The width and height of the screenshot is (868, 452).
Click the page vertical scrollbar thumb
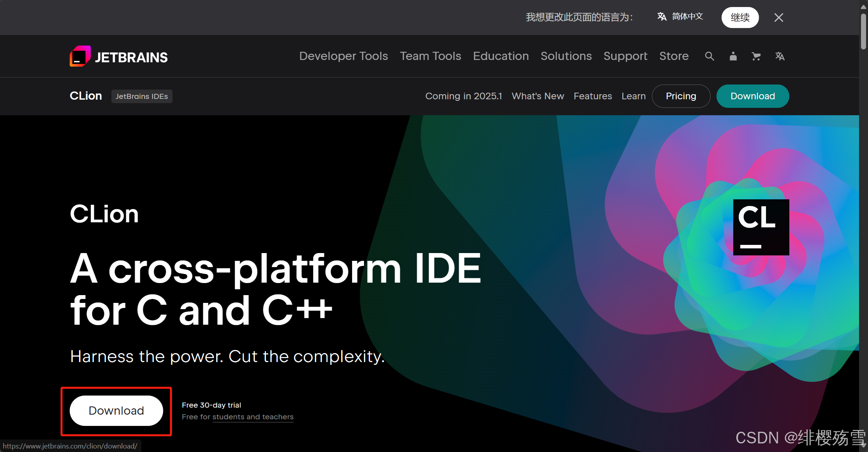[x=863, y=31]
